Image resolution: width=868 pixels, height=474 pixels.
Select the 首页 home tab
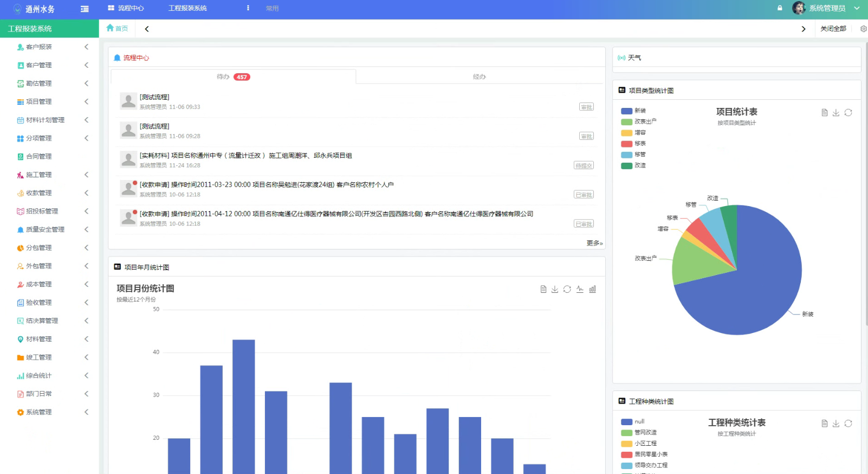117,28
